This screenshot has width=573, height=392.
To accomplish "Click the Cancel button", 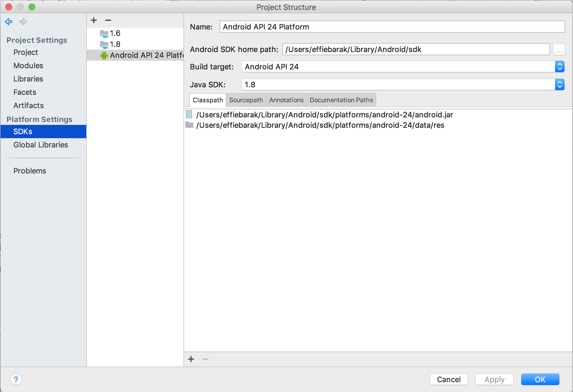I will 449,379.
